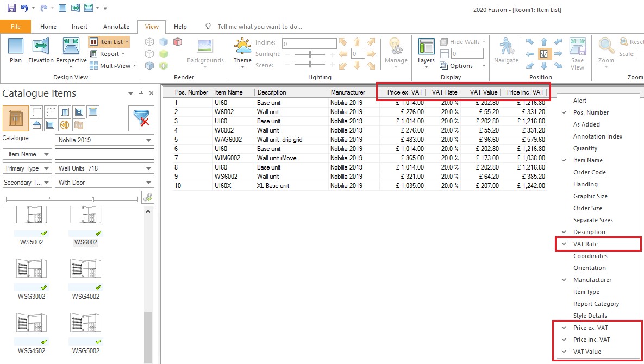The image size is (644, 364).
Task: Click the Manage lighting bulb icon
Action: [x=396, y=52]
